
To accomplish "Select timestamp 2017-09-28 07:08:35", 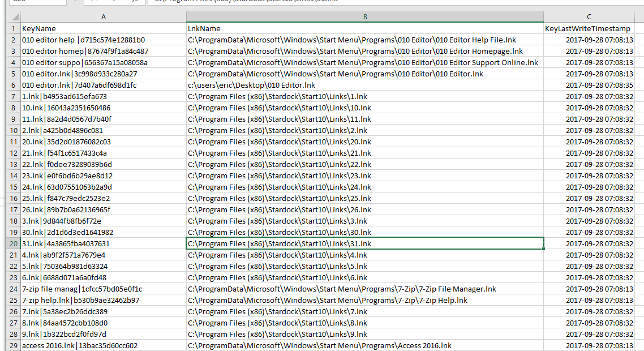I will coord(589,85).
